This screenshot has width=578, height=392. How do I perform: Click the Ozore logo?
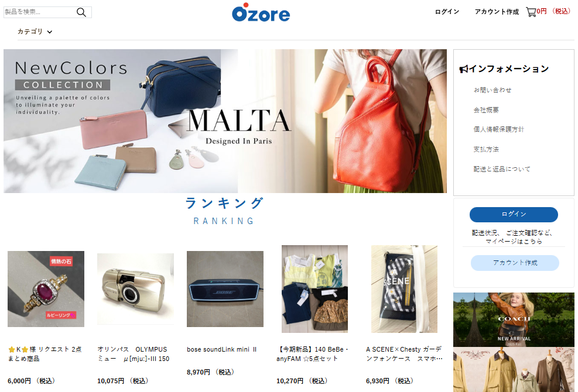tap(261, 12)
